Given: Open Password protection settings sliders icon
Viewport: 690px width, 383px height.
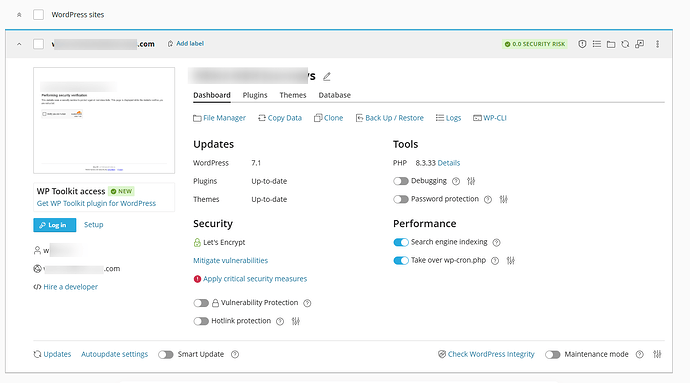Looking at the screenshot, I should (x=503, y=199).
